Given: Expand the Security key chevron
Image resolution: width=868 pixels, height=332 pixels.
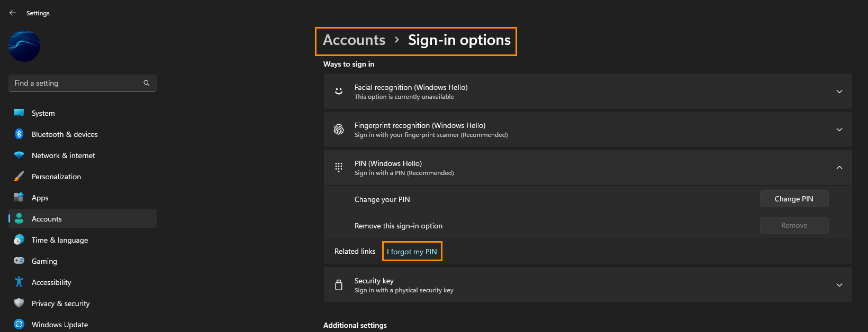Looking at the screenshot, I should (x=839, y=285).
